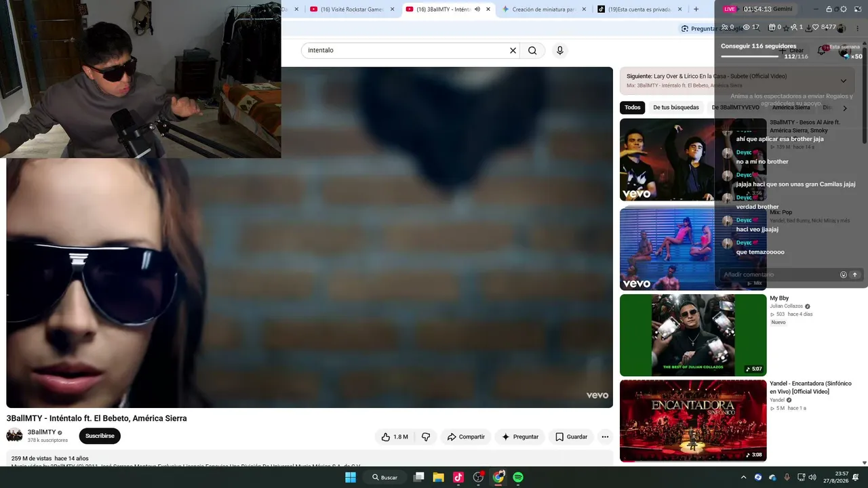Show more filter chips with right arrow
This screenshot has width=868, height=488.
pyautogui.click(x=845, y=108)
